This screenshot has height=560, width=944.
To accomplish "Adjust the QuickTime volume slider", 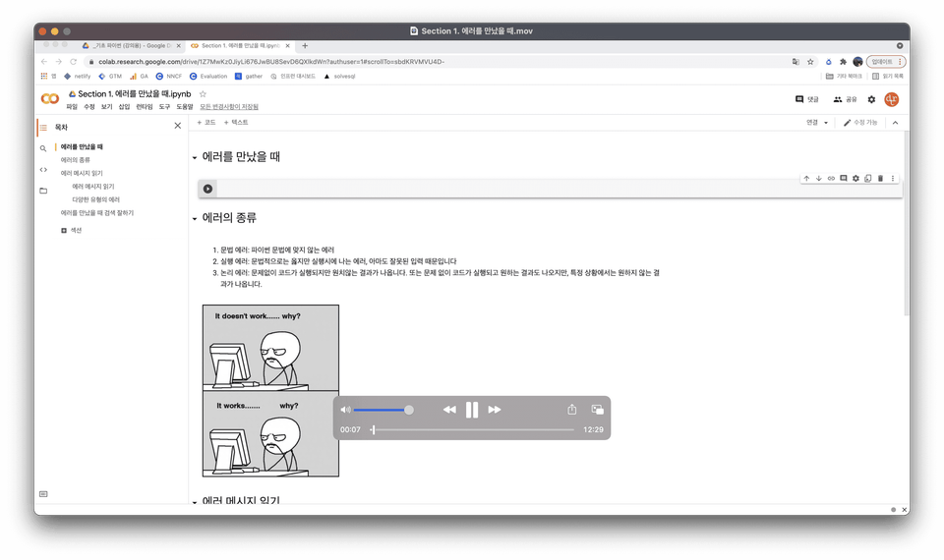I will 383,410.
